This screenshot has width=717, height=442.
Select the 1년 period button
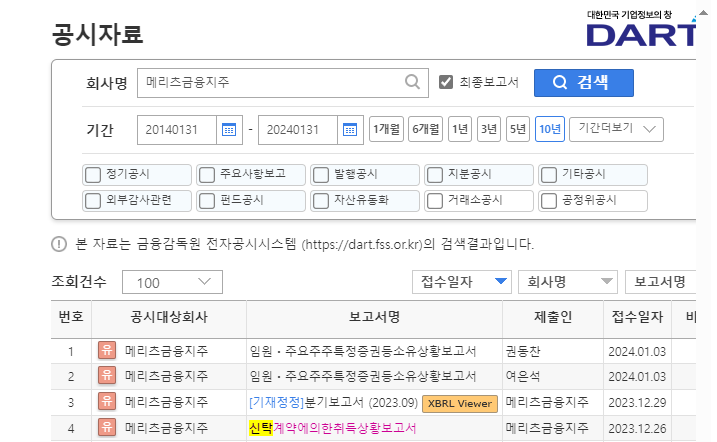coord(460,129)
